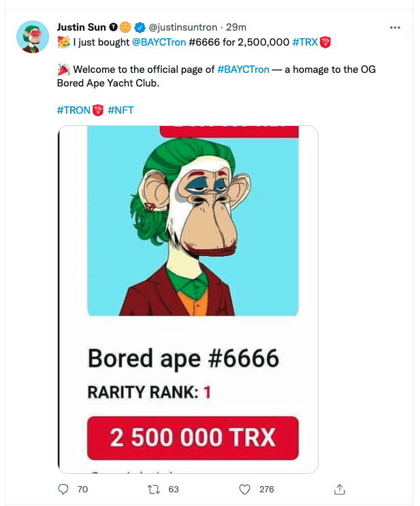The image size is (420, 506).
Task: Follow the #TRX hashtag link
Action: (x=305, y=42)
